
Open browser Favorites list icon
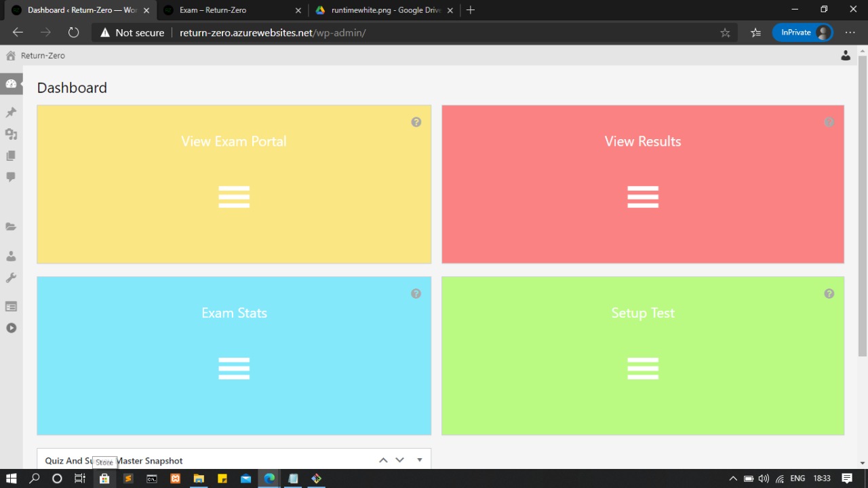(x=755, y=33)
